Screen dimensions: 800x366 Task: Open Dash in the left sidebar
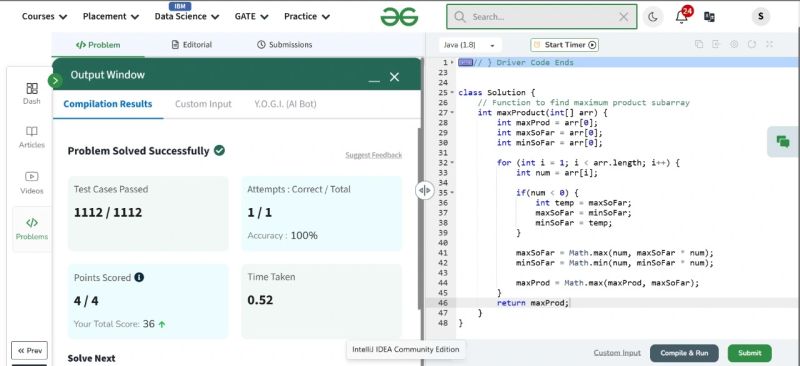[32, 94]
